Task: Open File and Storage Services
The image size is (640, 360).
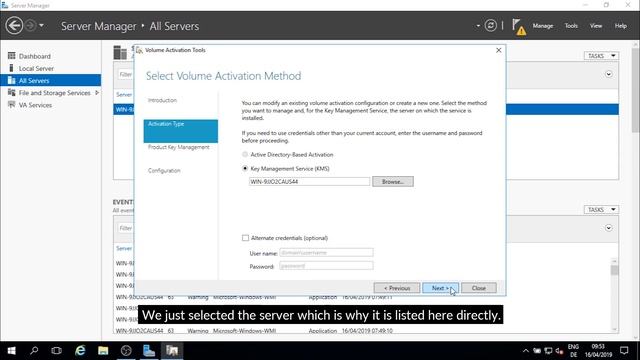Action: [54, 93]
